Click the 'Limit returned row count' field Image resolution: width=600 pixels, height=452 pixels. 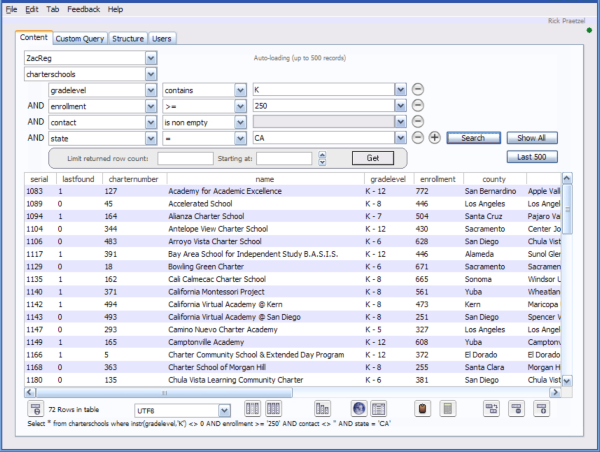(185, 158)
